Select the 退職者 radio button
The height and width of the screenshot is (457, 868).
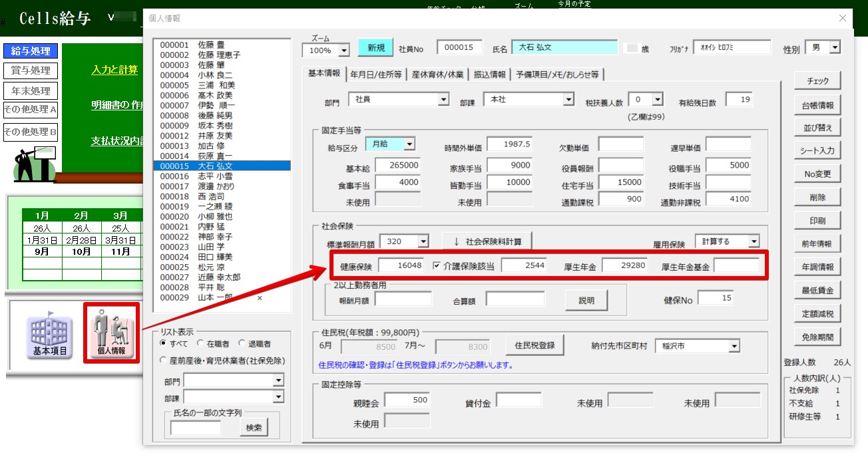242,343
